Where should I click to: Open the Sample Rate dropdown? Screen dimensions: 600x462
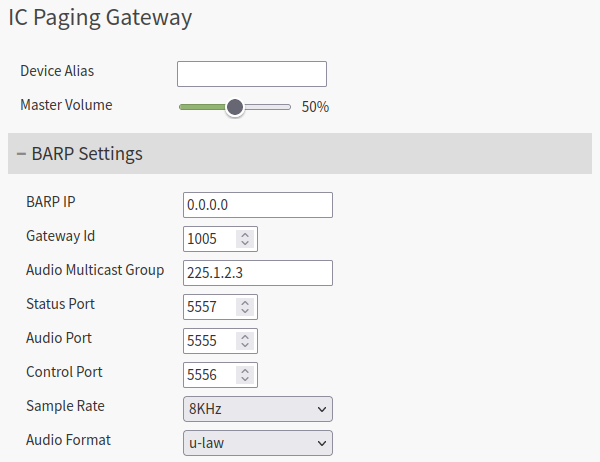coord(258,409)
